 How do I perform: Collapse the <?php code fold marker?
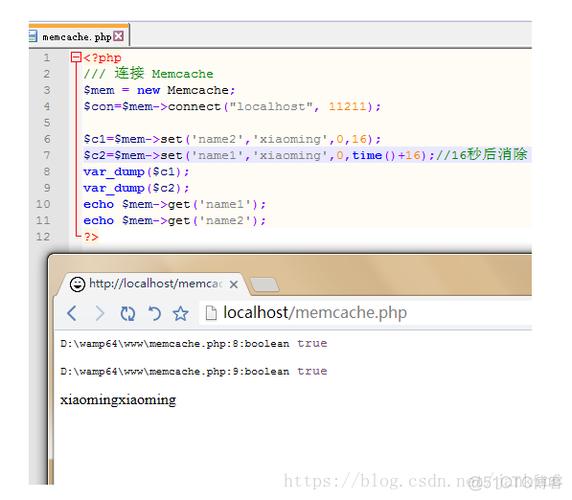coord(76,57)
